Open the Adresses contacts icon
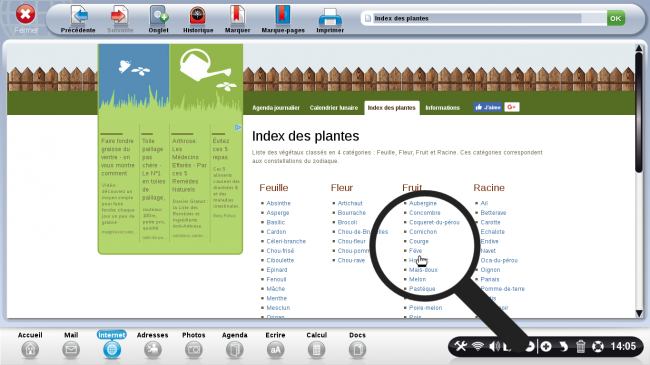650x365 pixels. [153, 350]
